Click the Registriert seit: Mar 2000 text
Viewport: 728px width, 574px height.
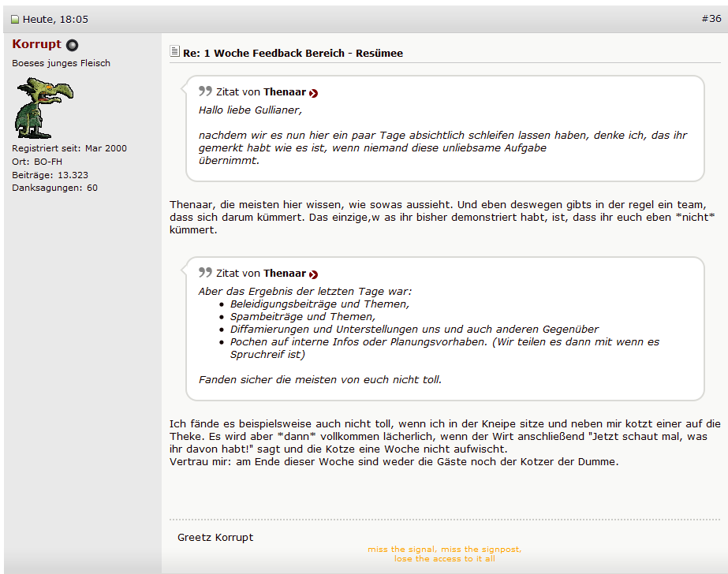coord(69,148)
